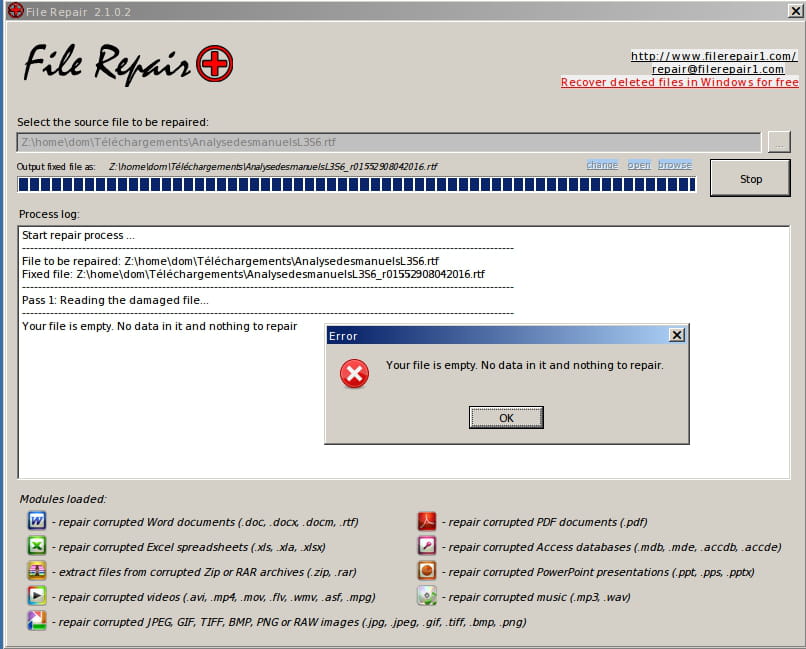The height and width of the screenshot is (649, 806).
Task: Click the source file path input field
Action: point(389,143)
